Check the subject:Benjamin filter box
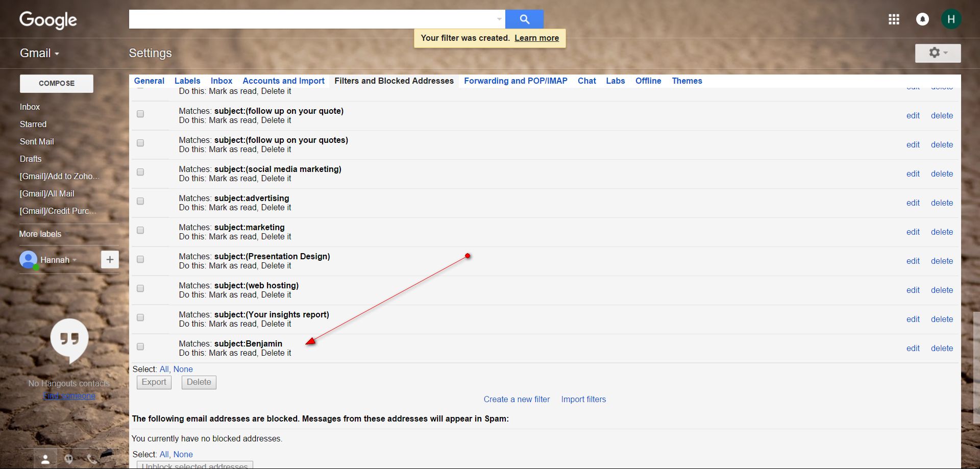980x469 pixels. (x=140, y=347)
